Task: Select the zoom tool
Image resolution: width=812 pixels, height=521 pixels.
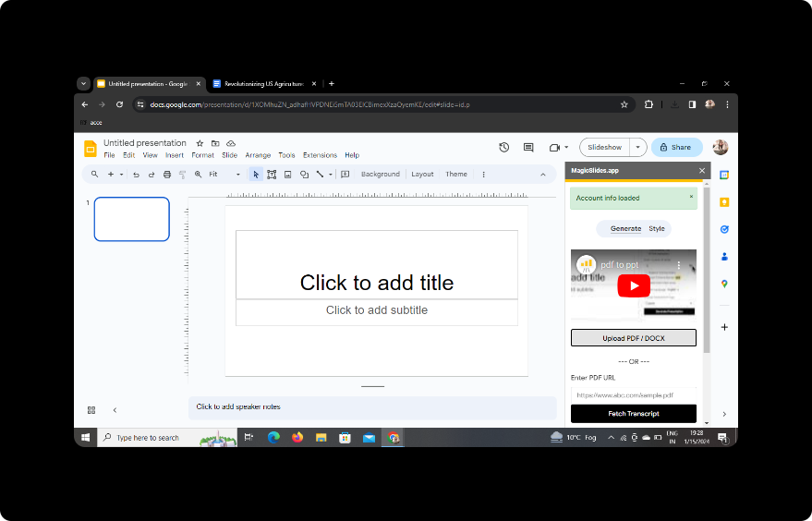Action: coord(198,175)
